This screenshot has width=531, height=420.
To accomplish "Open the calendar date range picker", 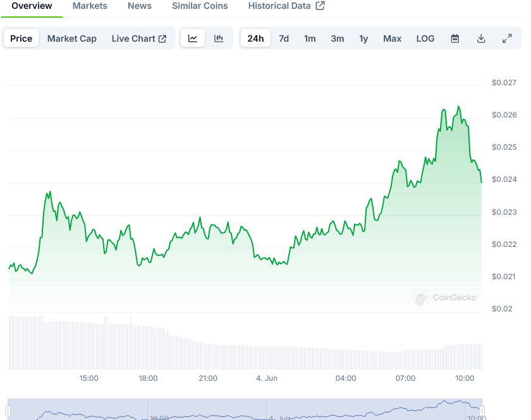I will click(x=455, y=39).
